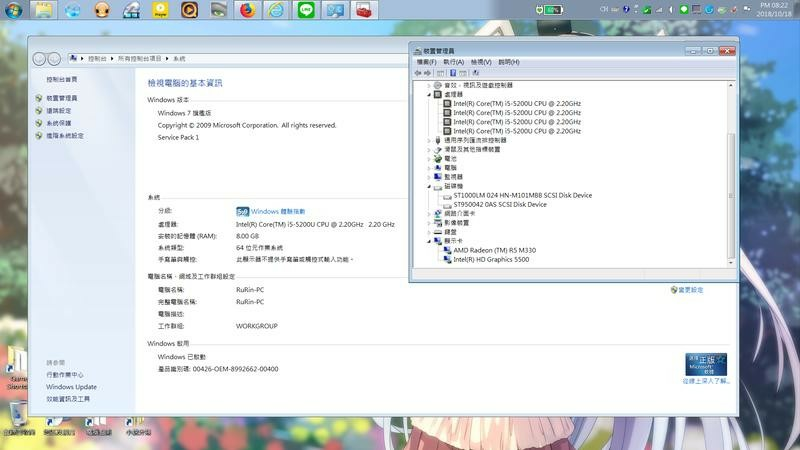Open the Help (說明) menu in Device Manager
The image size is (800, 450).
(509, 62)
